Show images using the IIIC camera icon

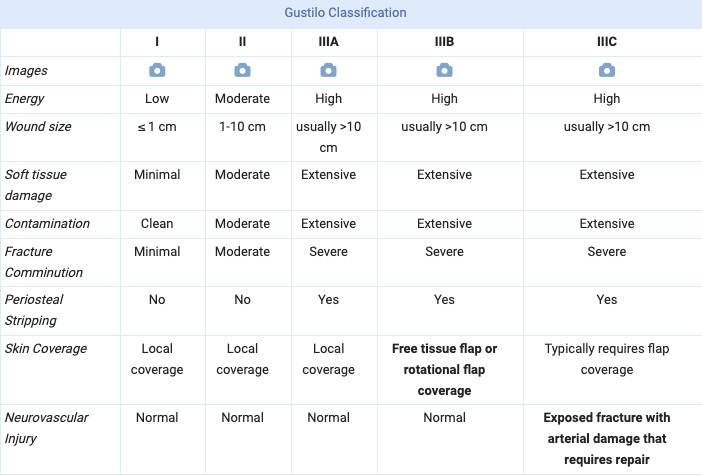(607, 70)
